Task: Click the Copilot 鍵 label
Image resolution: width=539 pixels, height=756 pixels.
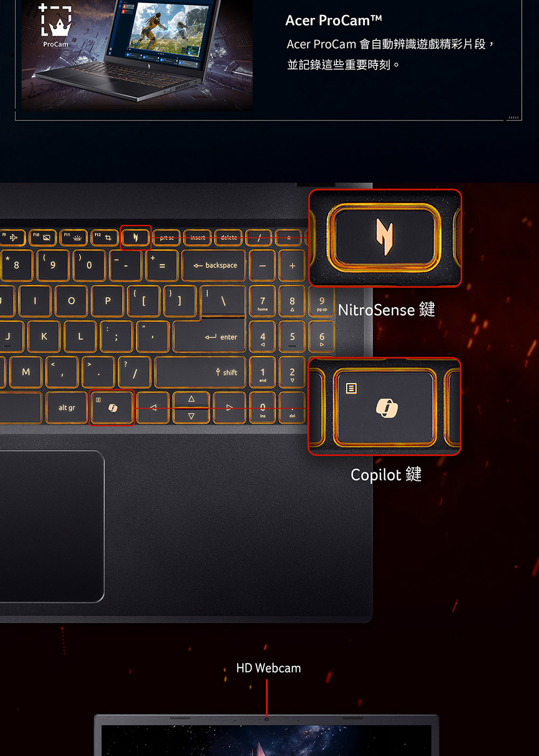Action: (x=386, y=475)
